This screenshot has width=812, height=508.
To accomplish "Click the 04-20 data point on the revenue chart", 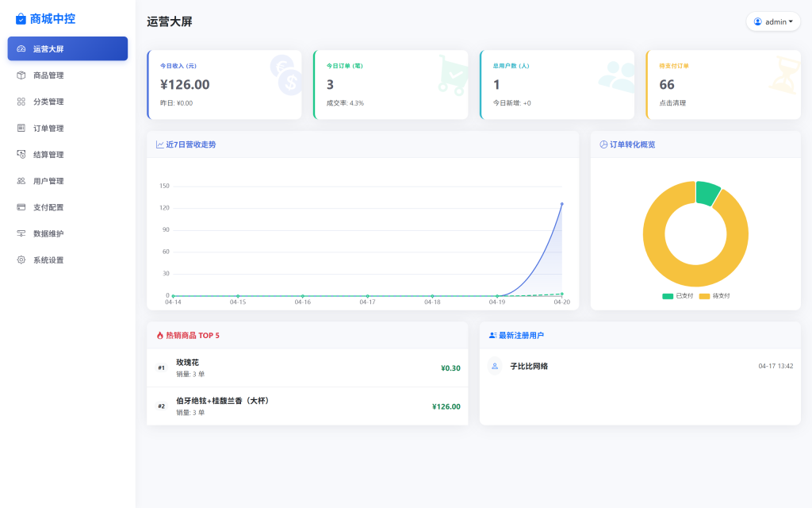I will (561, 204).
